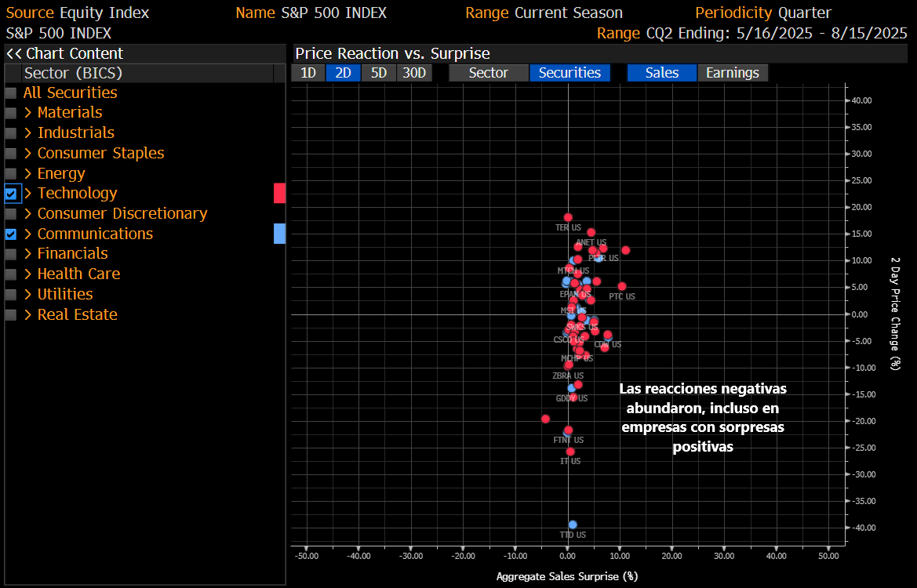Expand the Materials sector arrow
Screen dimensions: 917x588
click(x=28, y=112)
